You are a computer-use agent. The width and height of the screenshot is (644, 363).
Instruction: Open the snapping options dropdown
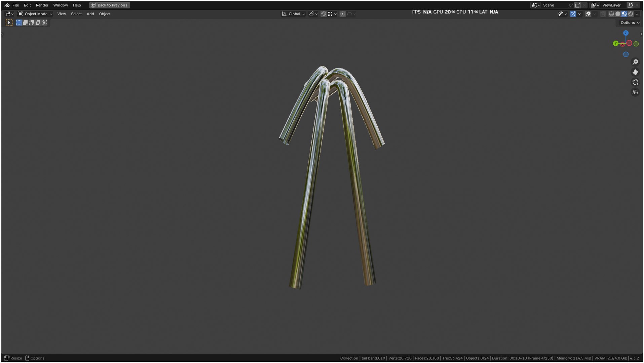coord(332,14)
